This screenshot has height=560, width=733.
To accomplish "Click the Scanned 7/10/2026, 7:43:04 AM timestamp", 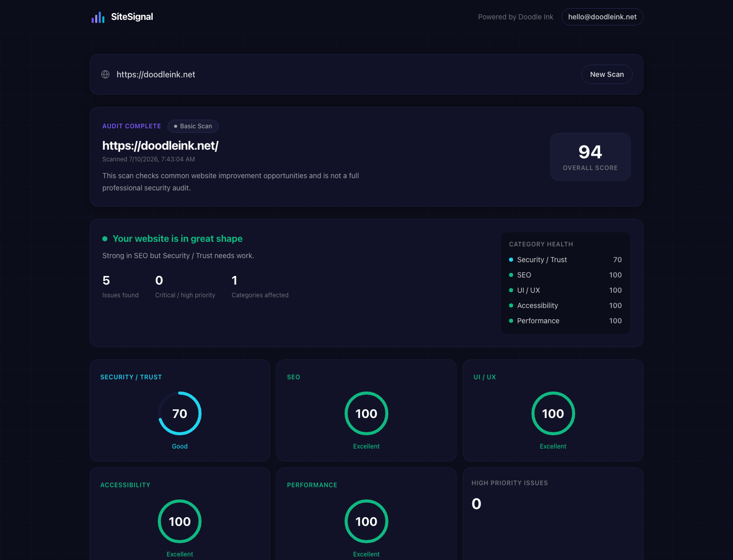I will coord(149,159).
